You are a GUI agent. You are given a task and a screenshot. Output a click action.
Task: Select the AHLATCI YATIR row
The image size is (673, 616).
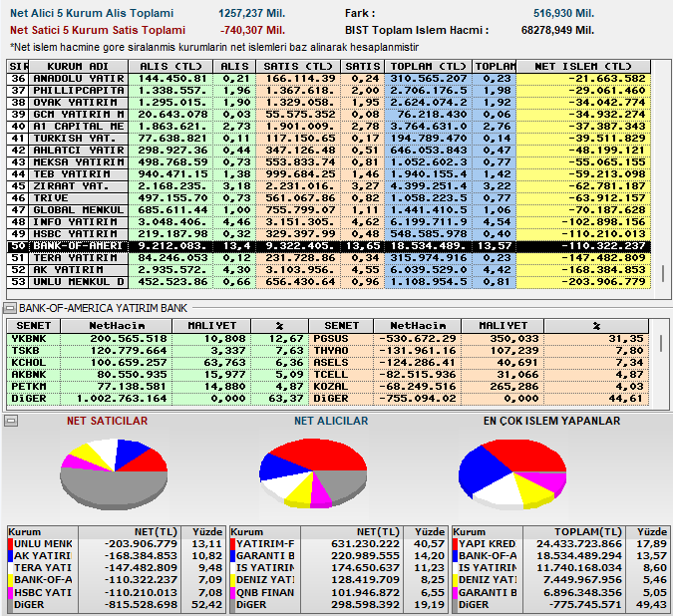pos(329,151)
